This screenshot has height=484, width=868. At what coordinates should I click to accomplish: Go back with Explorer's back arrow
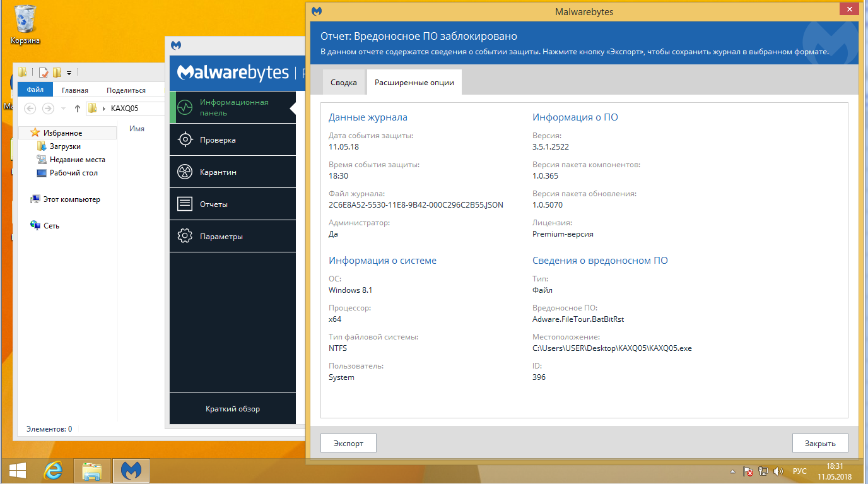click(30, 108)
